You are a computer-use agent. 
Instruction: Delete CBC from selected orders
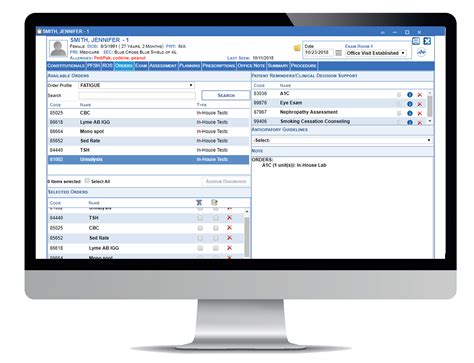tap(229, 228)
